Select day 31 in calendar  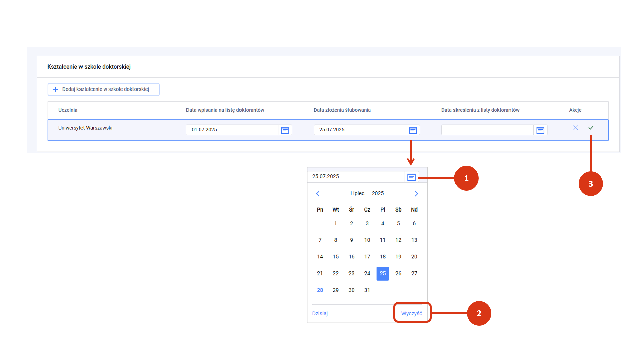(367, 290)
